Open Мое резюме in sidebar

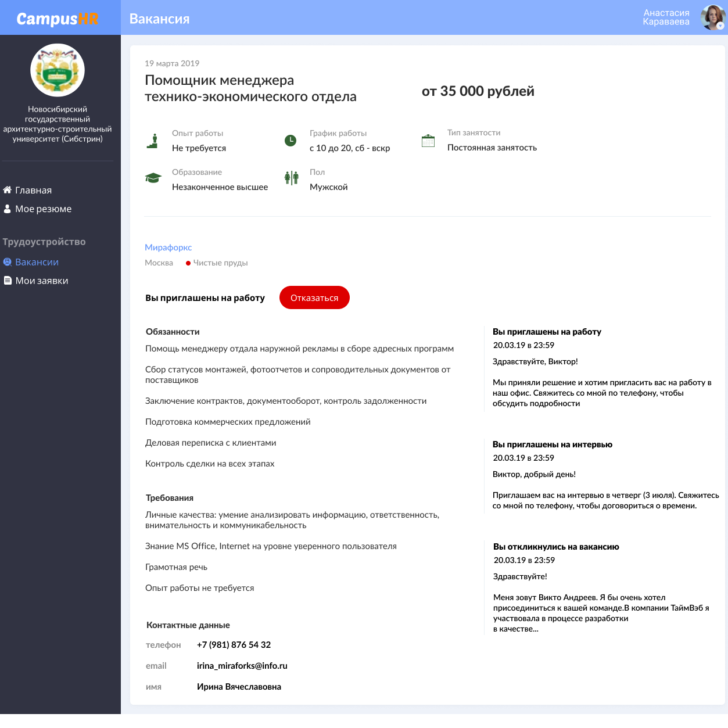pos(44,209)
